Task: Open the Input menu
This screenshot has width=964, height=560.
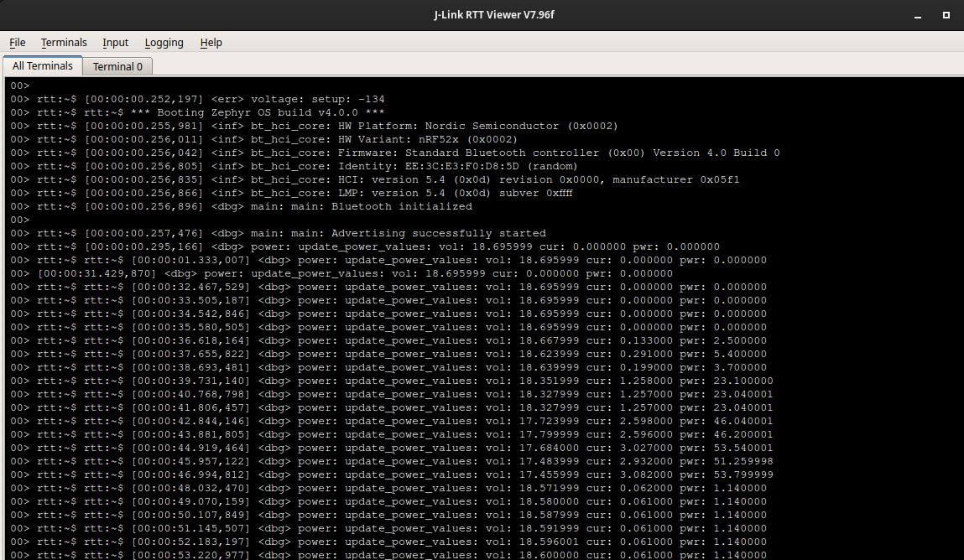Action: click(116, 43)
